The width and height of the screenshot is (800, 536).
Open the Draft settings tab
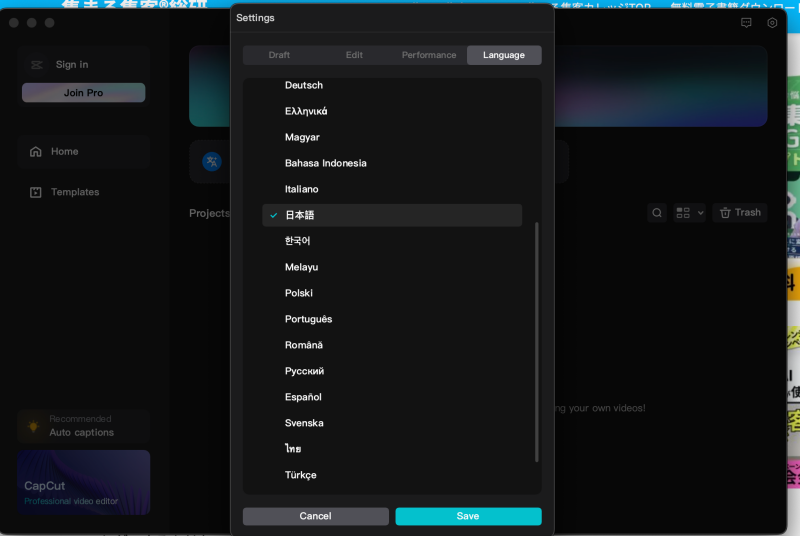[x=279, y=55]
